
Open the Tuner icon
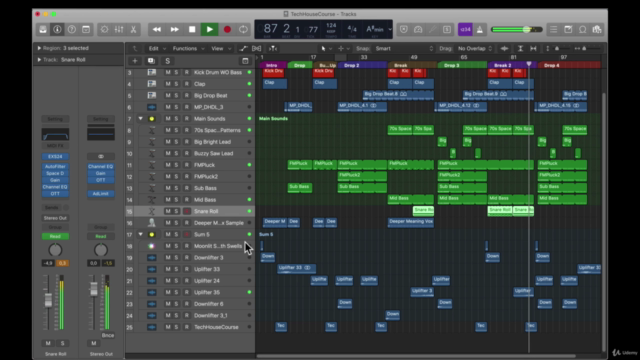432,29
